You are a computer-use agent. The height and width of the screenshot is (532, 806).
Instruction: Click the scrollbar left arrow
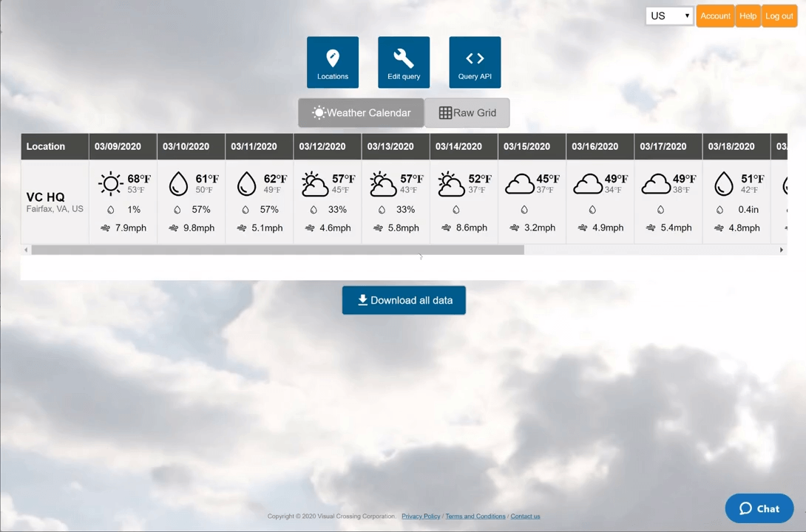26,250
